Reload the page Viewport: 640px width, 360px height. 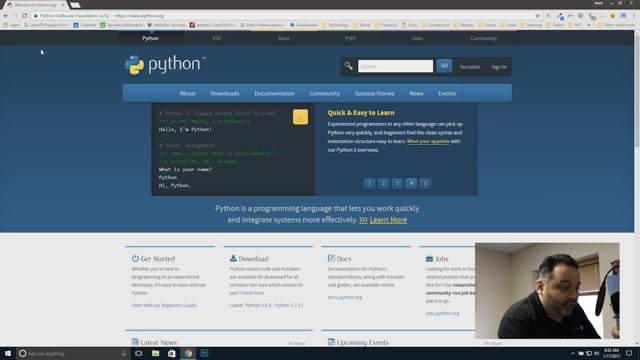[x=24, y=16]
